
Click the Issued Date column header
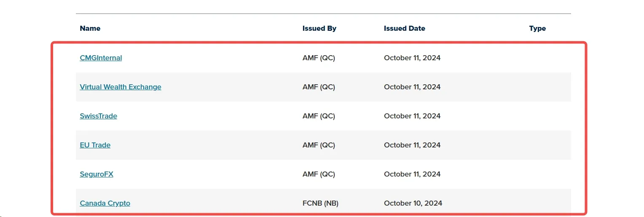tap(404, 28)
